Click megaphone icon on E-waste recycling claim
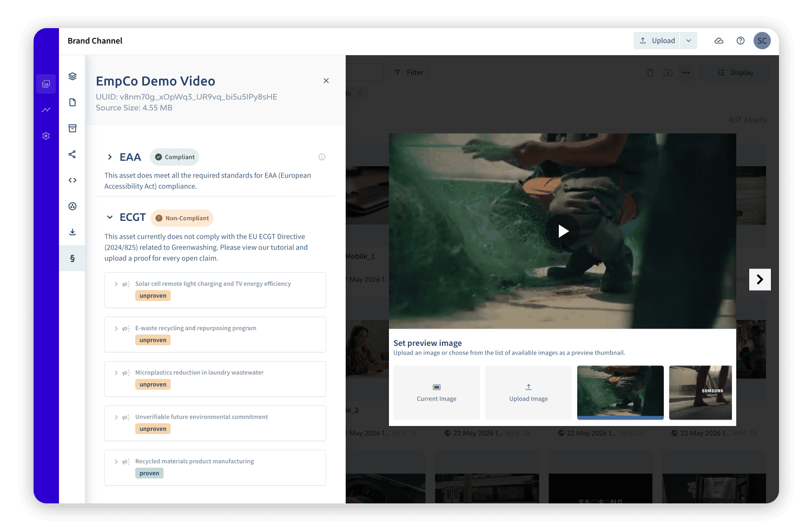The height and width of the screenshot is (531, 812). (126, 329)
